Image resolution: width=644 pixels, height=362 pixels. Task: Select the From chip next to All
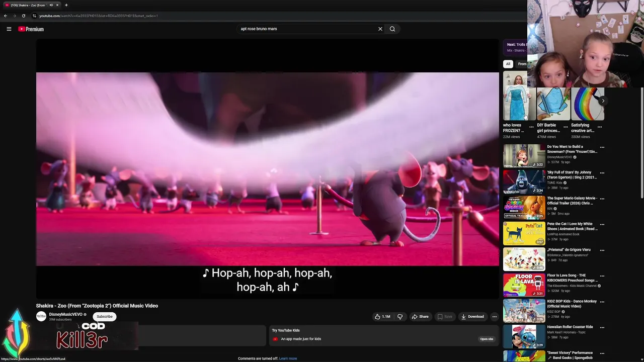(x=522, y=64)
